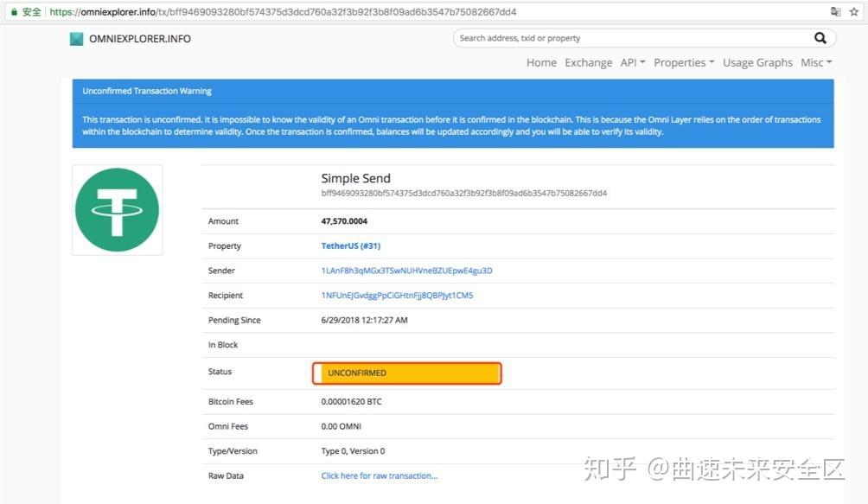
Task: Expand the API dropdown menu
Action: pyautogui.click(x=633, y=62)
